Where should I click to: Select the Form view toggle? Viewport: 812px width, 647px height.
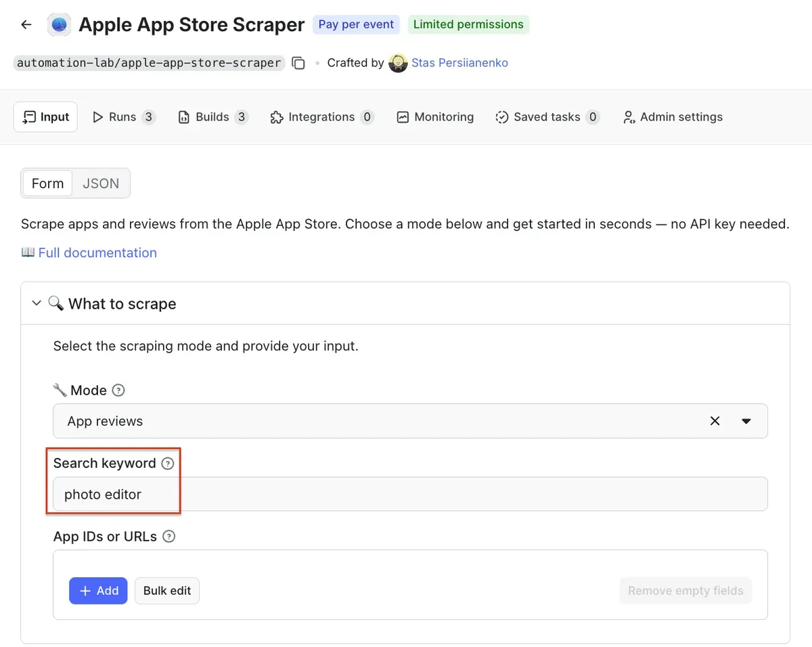click(x=47, y=183)
